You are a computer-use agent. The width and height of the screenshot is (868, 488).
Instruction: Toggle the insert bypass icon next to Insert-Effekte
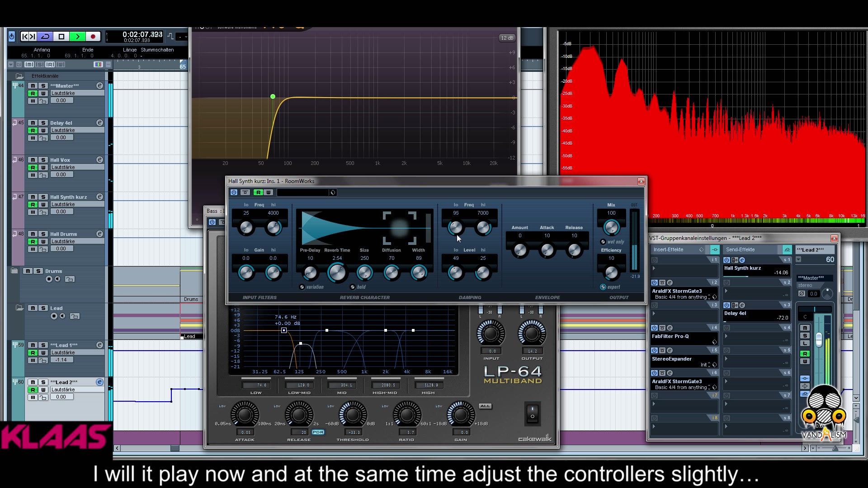coord(715,249)
